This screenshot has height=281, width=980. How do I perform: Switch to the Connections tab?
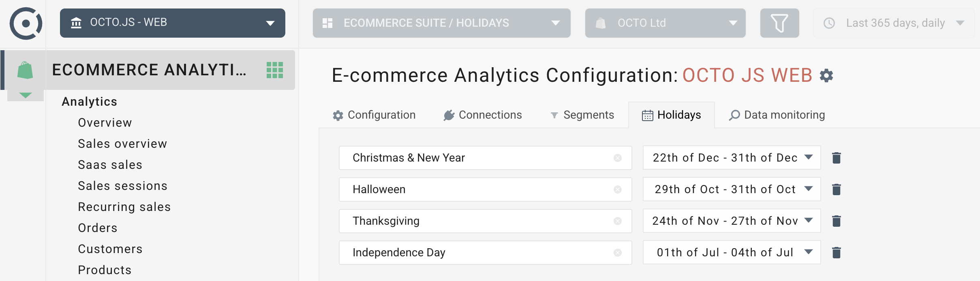482,115
